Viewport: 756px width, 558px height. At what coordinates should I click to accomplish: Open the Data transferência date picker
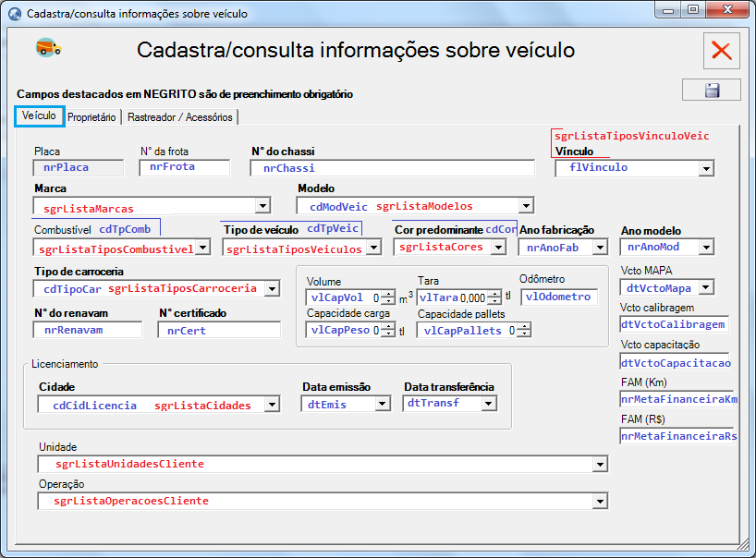pyautogui.click(x=489, y=404)
